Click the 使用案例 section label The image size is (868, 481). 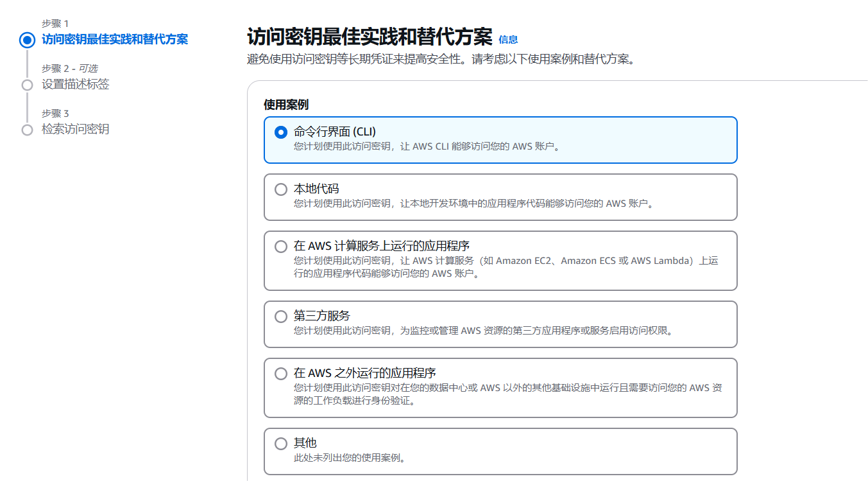[286, 104]
